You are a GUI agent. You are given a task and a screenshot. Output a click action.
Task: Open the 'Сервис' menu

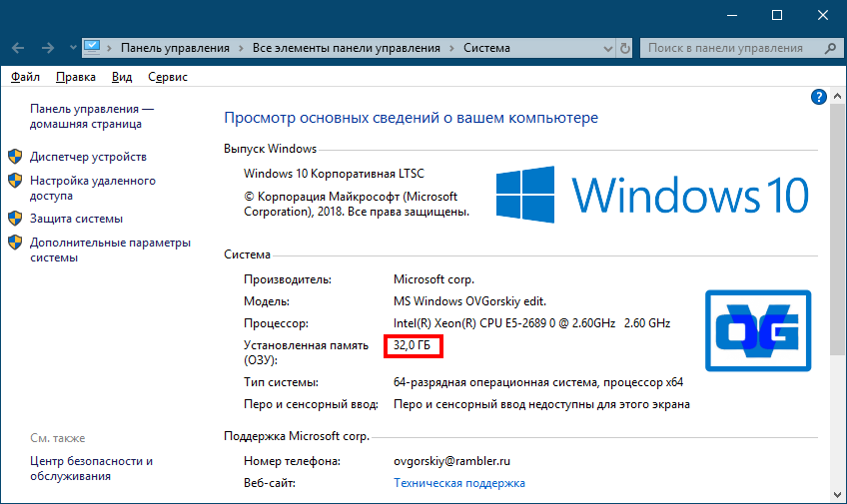168,77
